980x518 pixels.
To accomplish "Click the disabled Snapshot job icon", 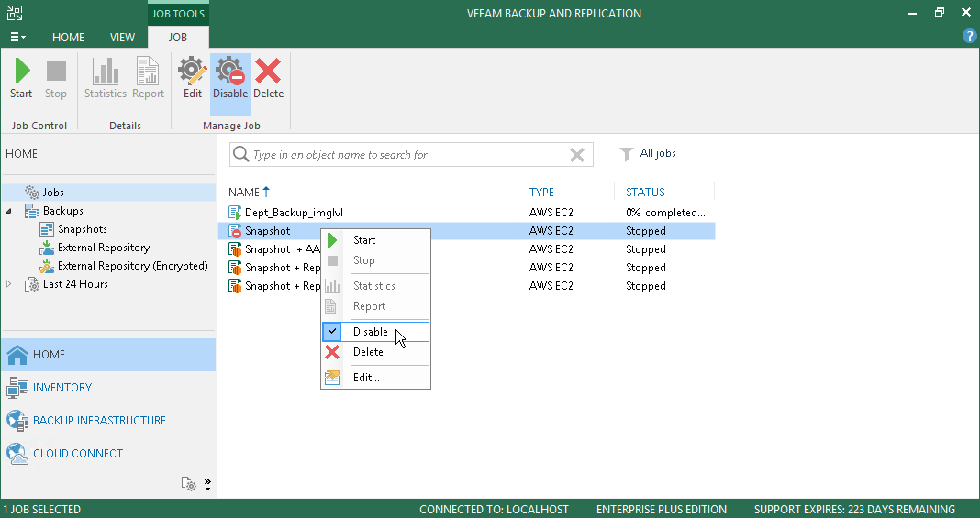I will pyautogui.click(x=234, y=231).
